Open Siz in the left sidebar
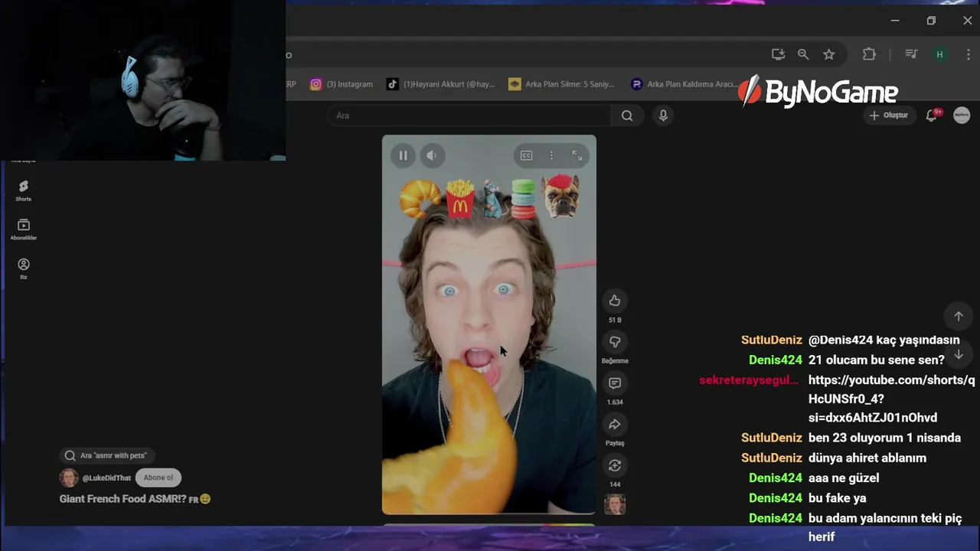 24,269
